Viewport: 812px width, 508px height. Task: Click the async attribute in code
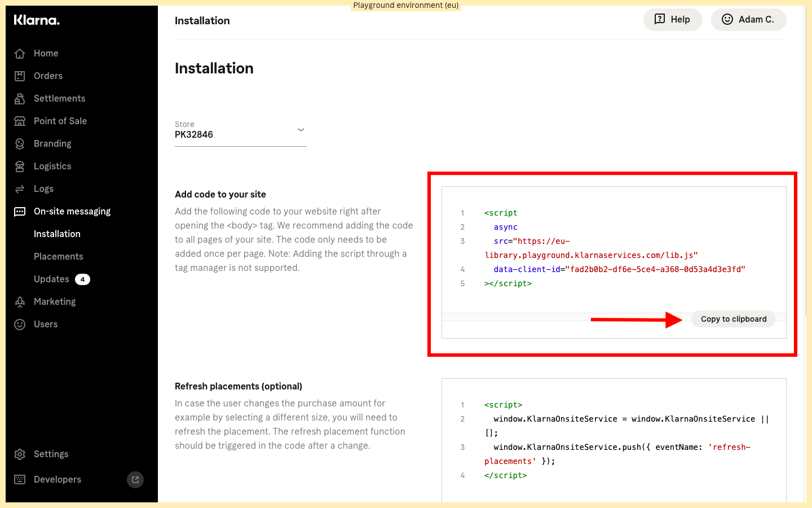[x=506, y=227]
